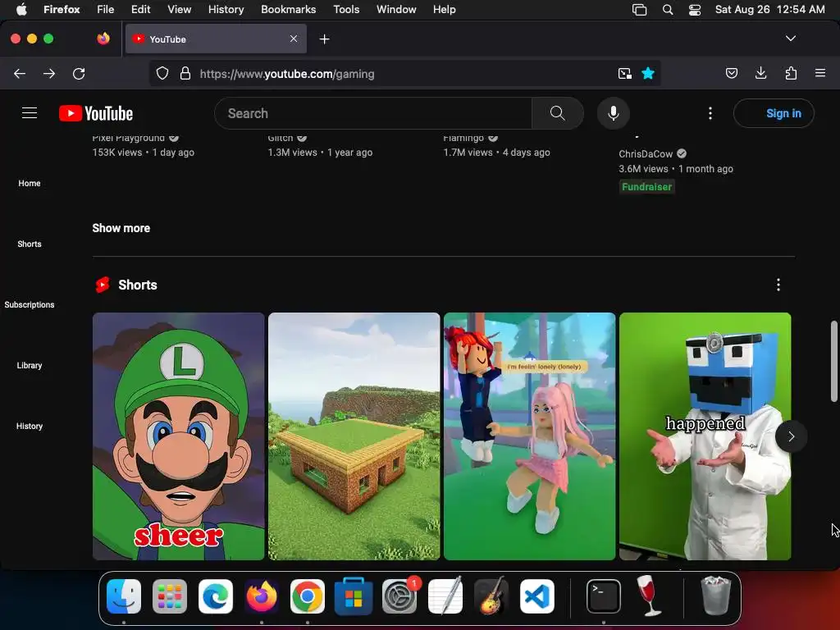Screen dimensions: 840x630
Task: Open Spotlight search in menu bar
Action: point(668,10)
